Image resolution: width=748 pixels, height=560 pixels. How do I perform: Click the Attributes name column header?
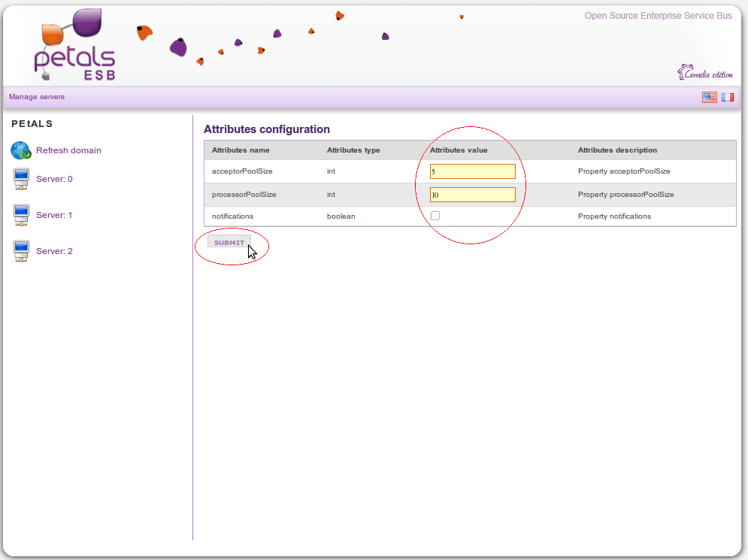(x=241, y=150)
